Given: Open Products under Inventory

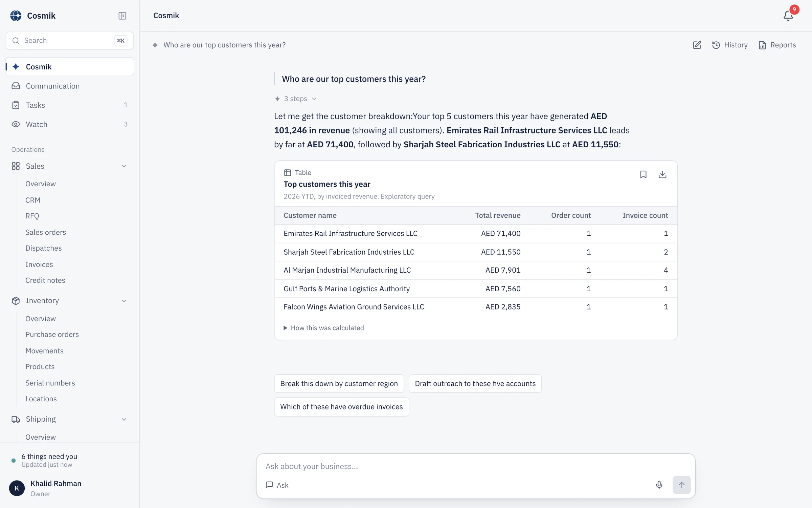Looking at the screenshot, I should click(x=40, y=367).
